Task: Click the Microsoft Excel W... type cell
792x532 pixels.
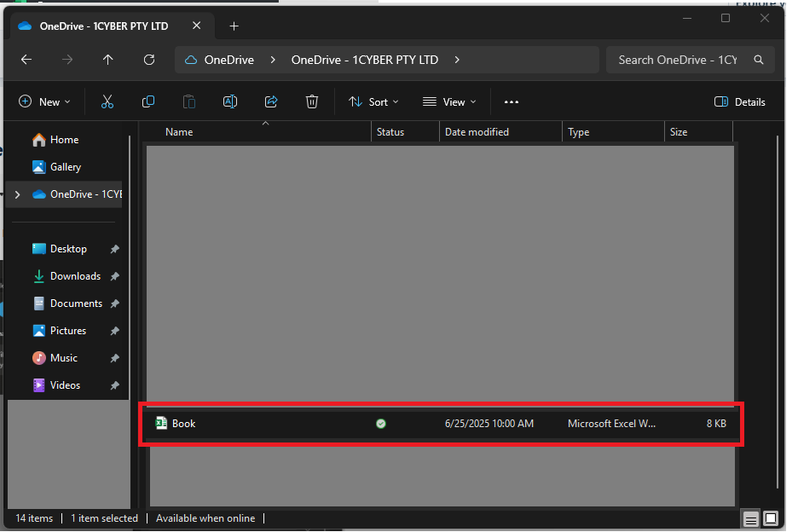Action: pyautogui.click(x=611, y=424)
